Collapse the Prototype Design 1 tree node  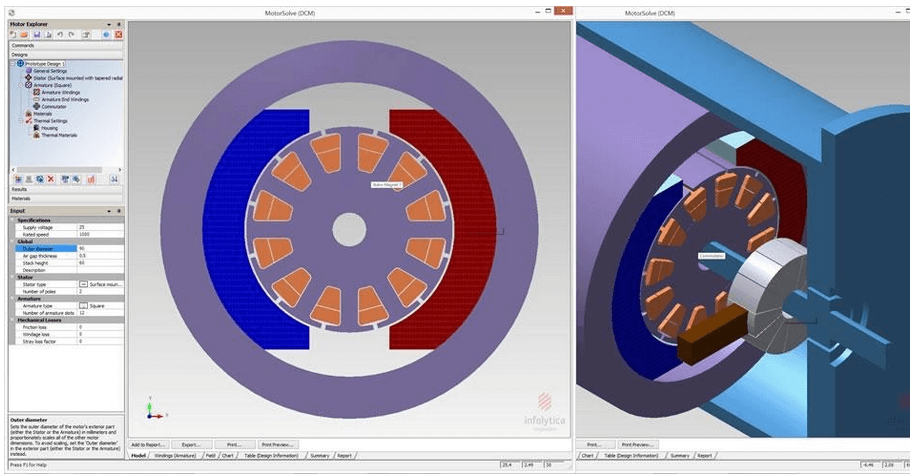tap(13, 63)
